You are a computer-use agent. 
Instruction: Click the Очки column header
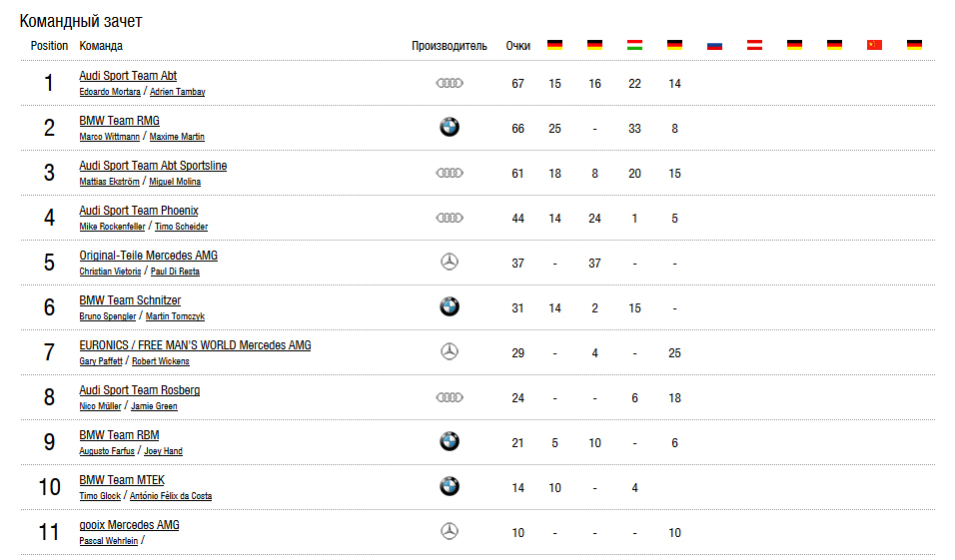[x=518, y=46]
